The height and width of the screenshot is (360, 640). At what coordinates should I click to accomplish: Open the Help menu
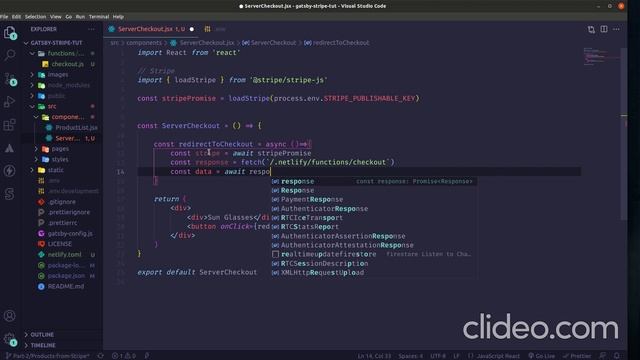pos(118,17)
